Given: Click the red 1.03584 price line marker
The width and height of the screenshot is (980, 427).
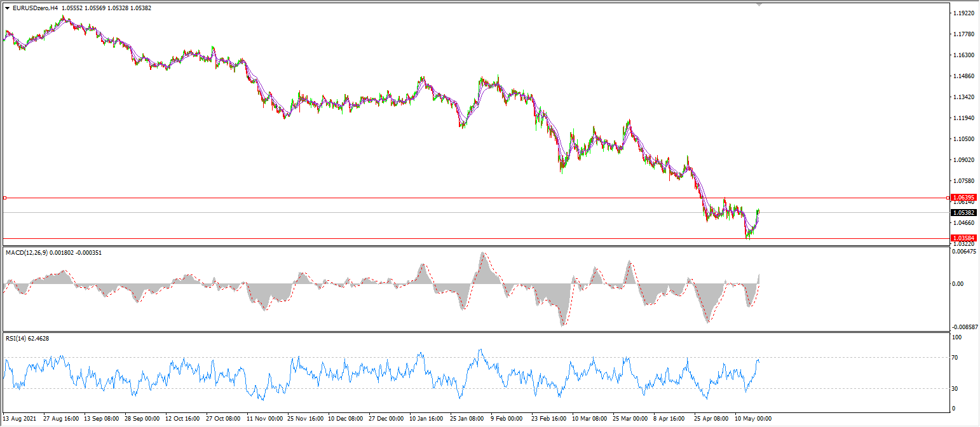Looking at the screenshot, I should (x=963, y=238).
